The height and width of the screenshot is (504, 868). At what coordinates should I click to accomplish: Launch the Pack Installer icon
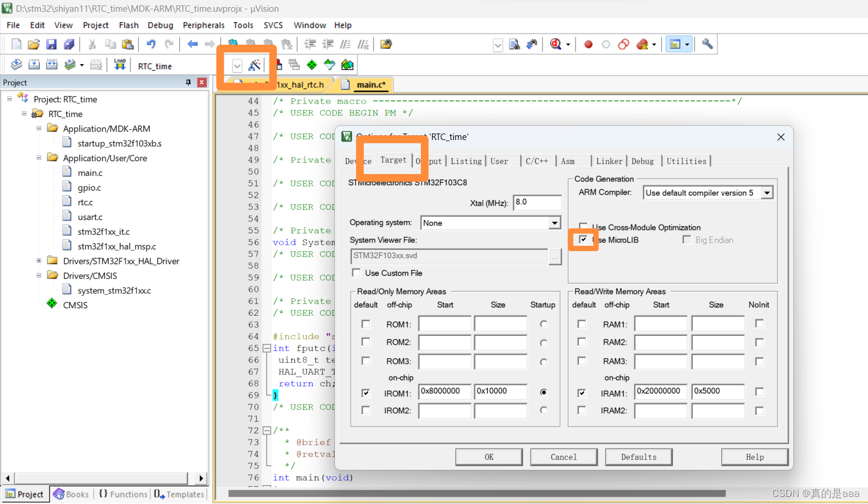(x=347, y=65)
